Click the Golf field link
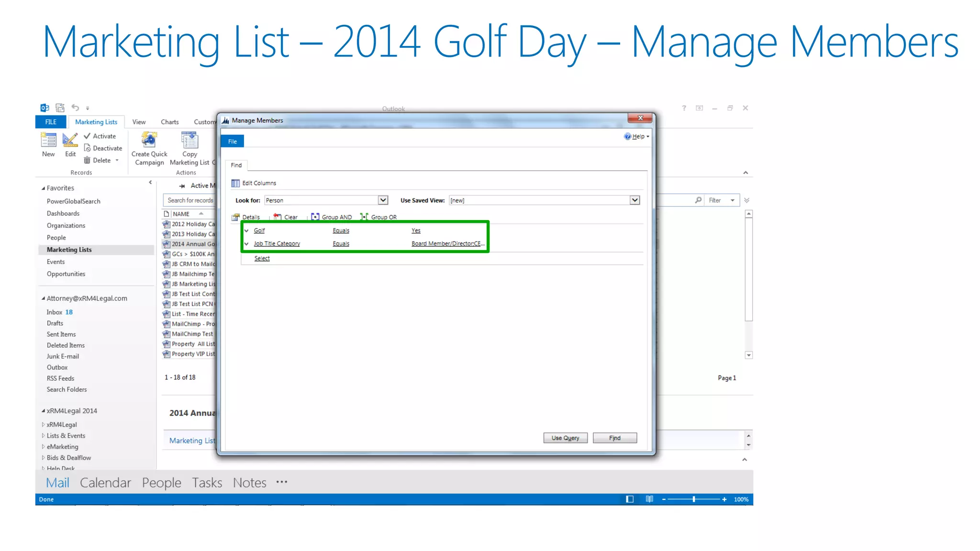This screenshot has width=980, height=551. click(x=259, y=231)
